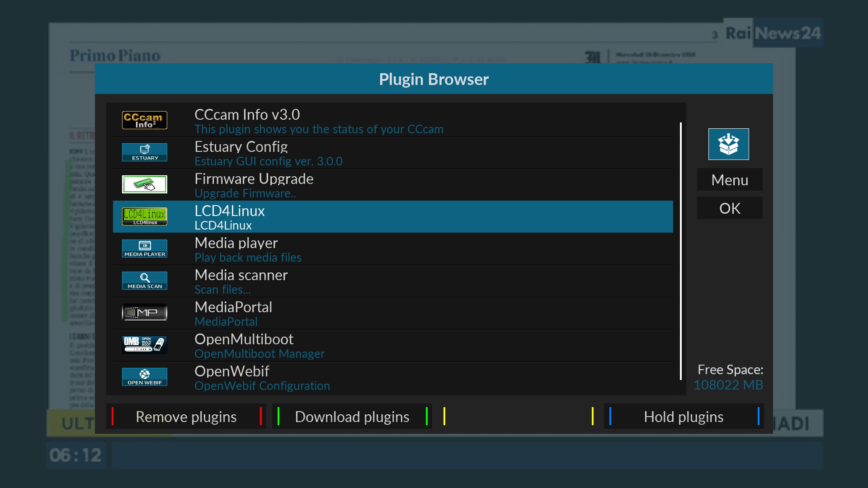Image resolution: width=868 pixels, height=488 pixels.
Task: Click the plugin download box icon
Action: pyautogui.click(x=729, y=144)
